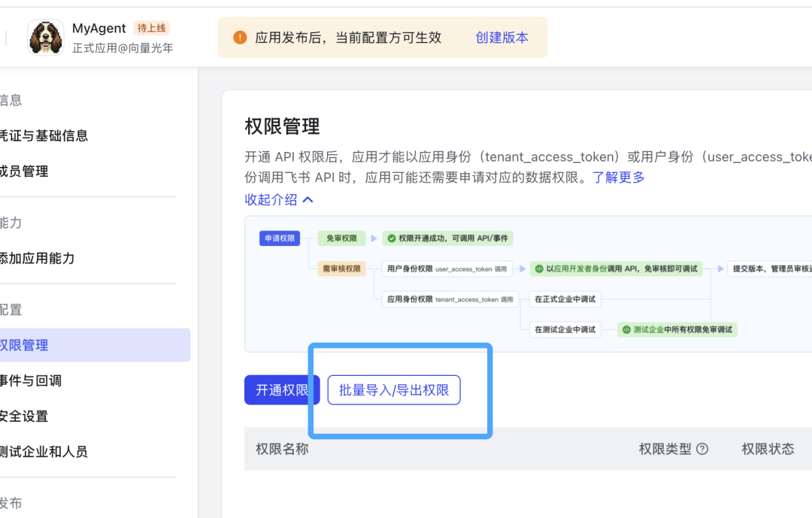Screen dimensions: 812x518
Task: Switch to 事件与回调 settings
Action: coord(30,381)
